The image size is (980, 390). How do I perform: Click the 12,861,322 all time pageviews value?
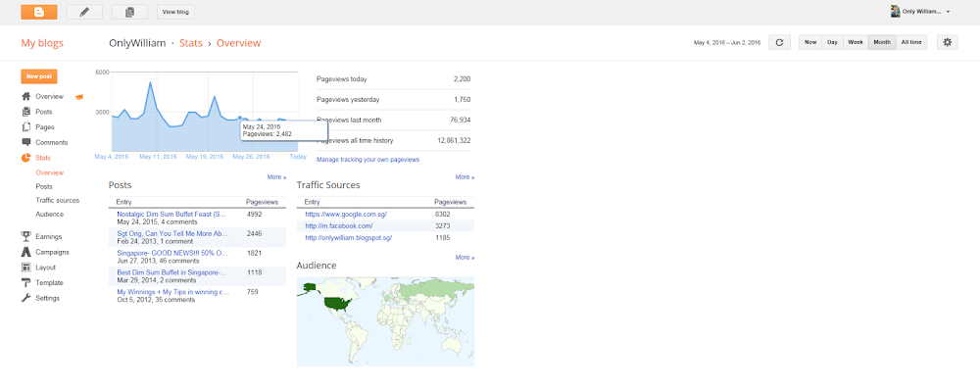pyautogui.click(x=455, y=141)
